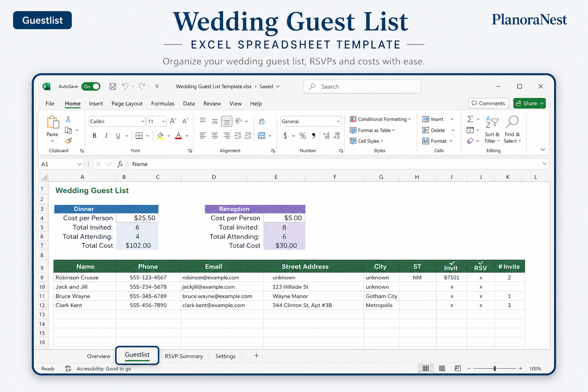Switch to the Page Layout tab
The height and width of the screenshot is (392, 588).
point(127,103)
